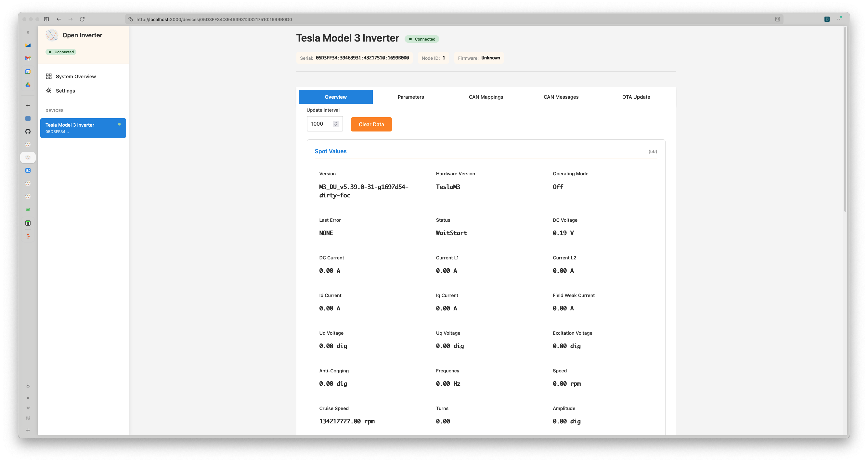The image size is (868, 462).
Task: Open the Gmail pinned tab icon
Action: coord(28,58)
